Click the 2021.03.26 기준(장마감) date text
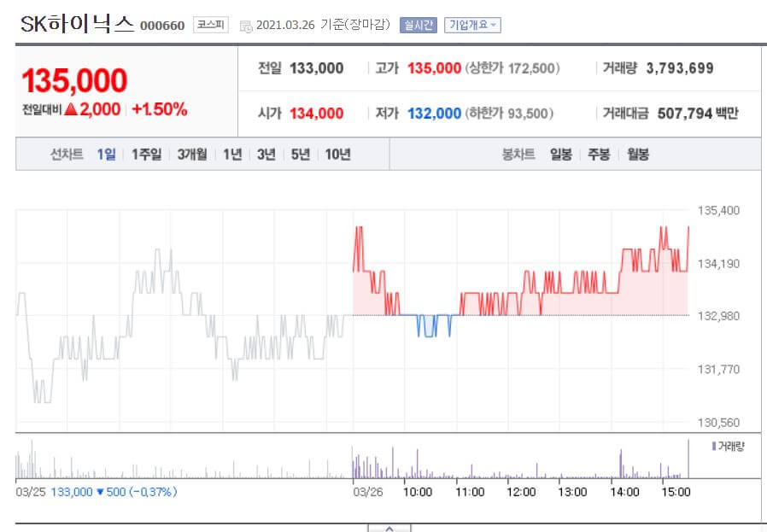 pyautogui.click(x=323, y=25)
